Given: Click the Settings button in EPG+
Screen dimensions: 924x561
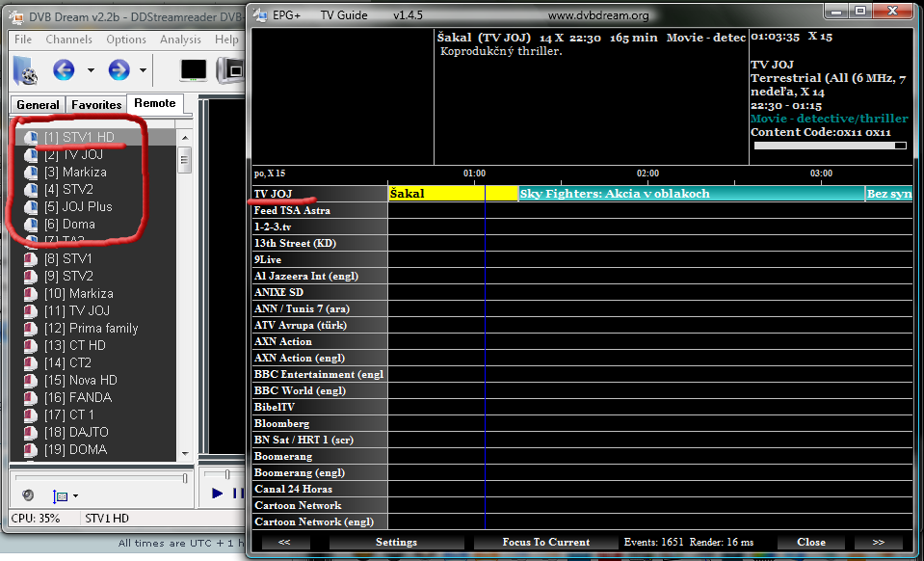Looking at the screenshot, I should (396, 542).
